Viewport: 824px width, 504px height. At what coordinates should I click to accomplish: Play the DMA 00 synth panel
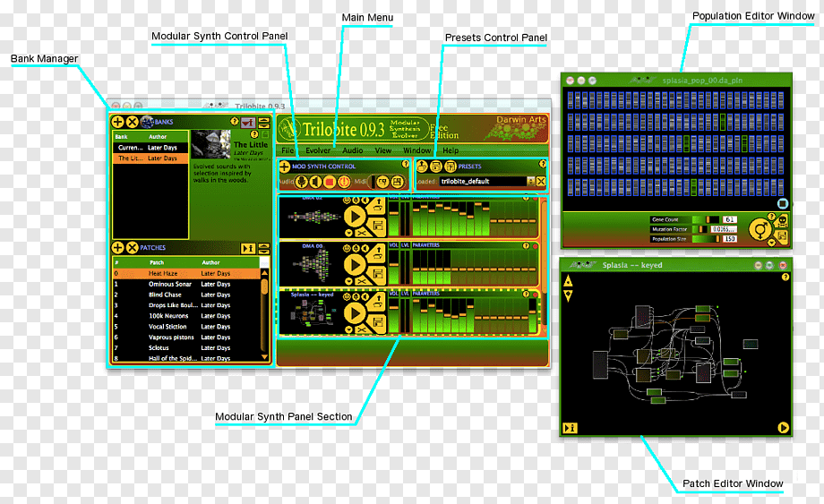point(355,265)
